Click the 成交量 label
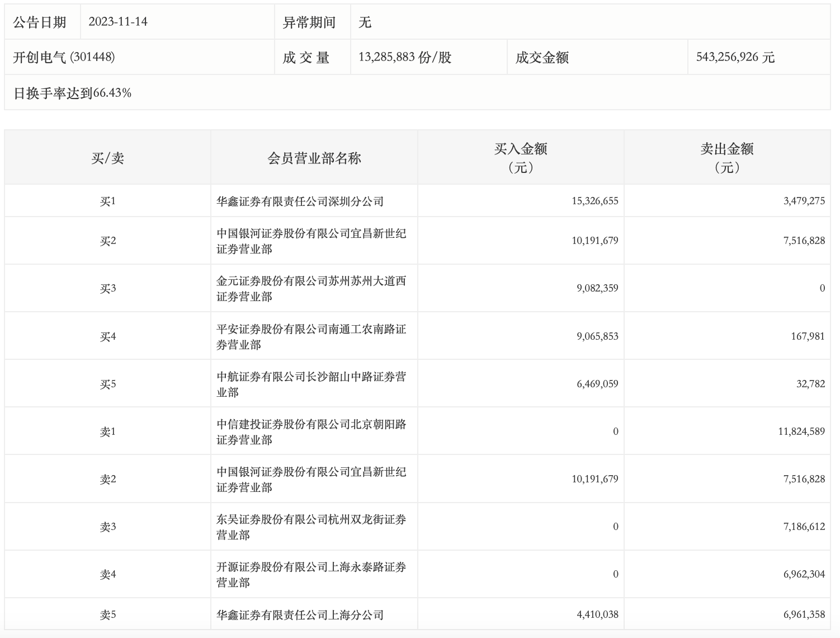The width and height of the screenshot is (840, 638). (306, 57)
